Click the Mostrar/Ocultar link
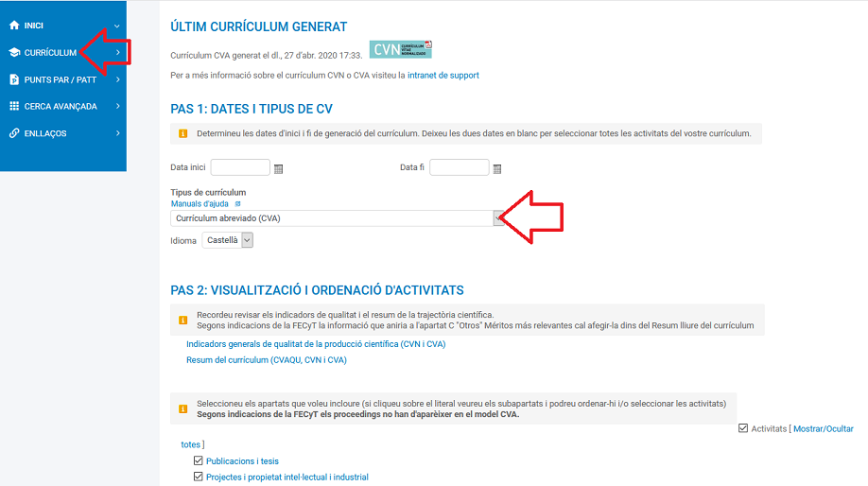Screen dimensions: 868x486 pyautogui.click(x=824, y=428)
